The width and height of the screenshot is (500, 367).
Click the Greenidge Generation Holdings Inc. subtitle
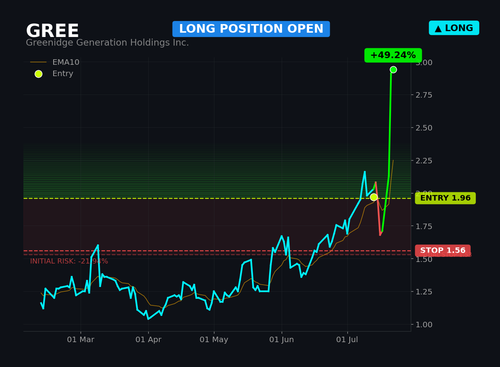pos(107,43)
